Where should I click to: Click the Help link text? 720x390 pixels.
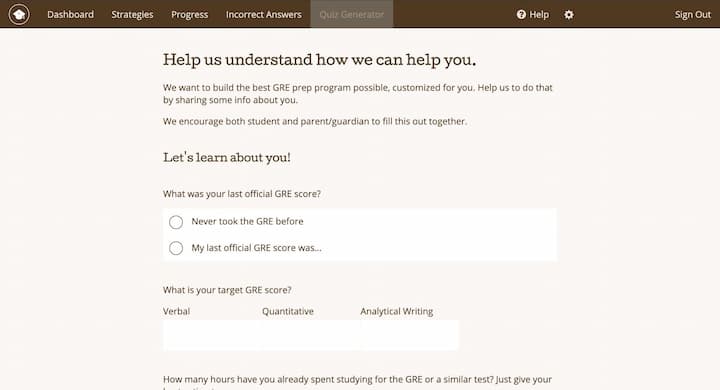pyautogui.click(x=539, y=15)
